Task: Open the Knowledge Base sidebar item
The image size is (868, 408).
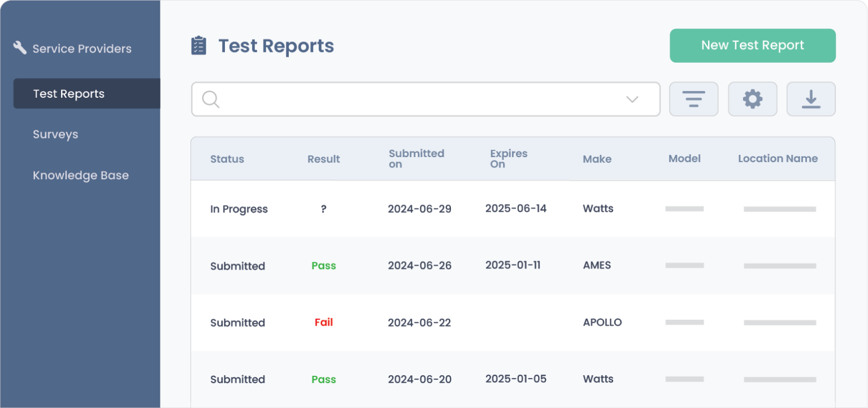Action: pos(81,175)
